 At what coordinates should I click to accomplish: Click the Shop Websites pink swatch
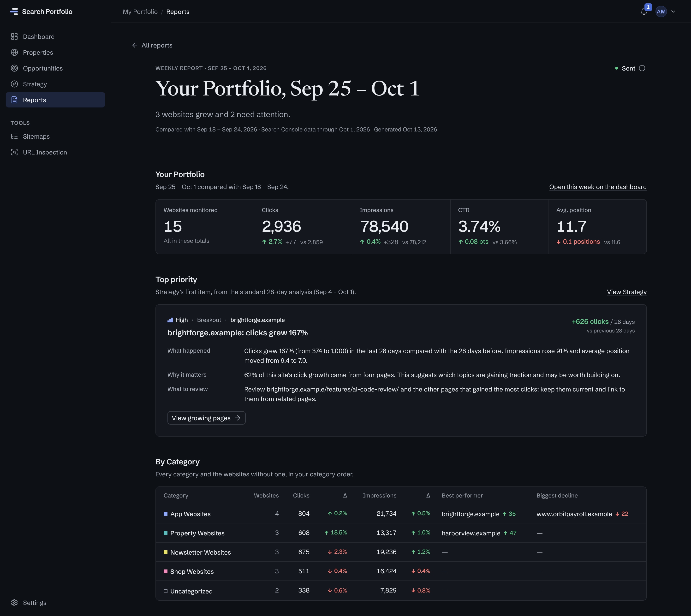166,571
